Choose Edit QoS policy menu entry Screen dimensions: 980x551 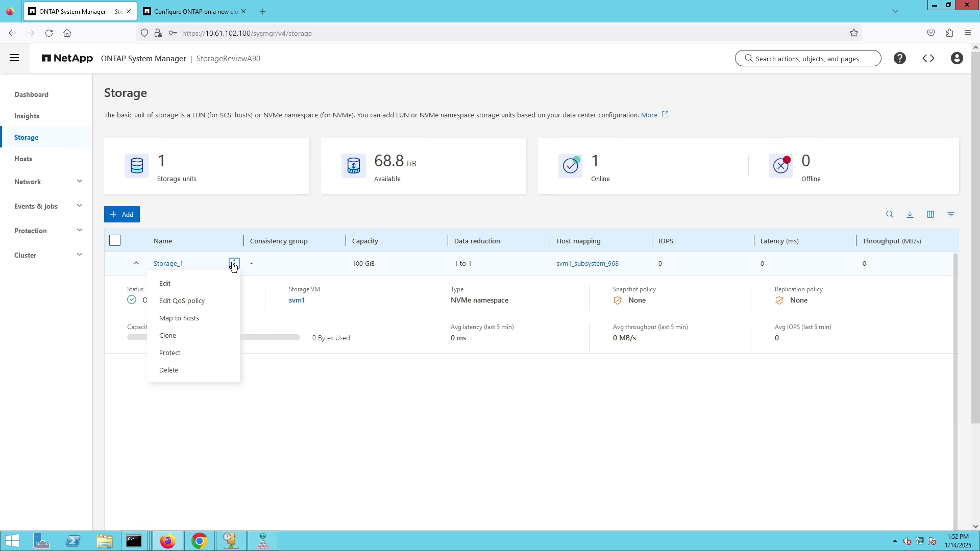coord(193,300)
